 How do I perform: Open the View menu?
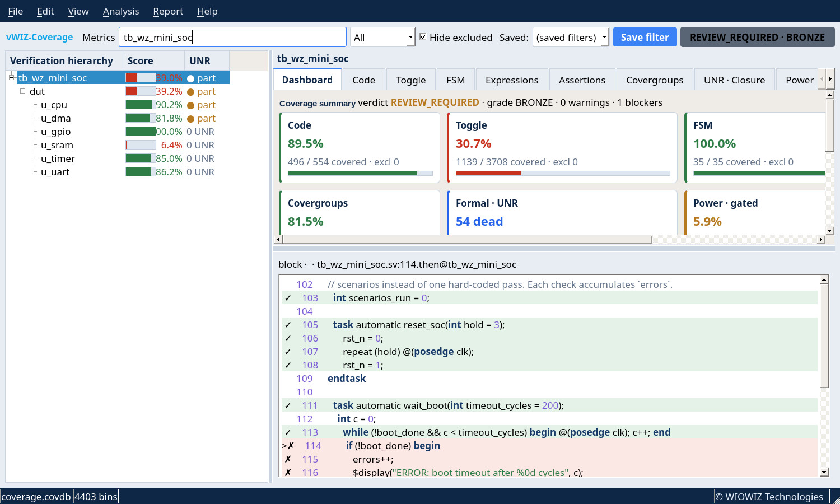tap(78, 11)
